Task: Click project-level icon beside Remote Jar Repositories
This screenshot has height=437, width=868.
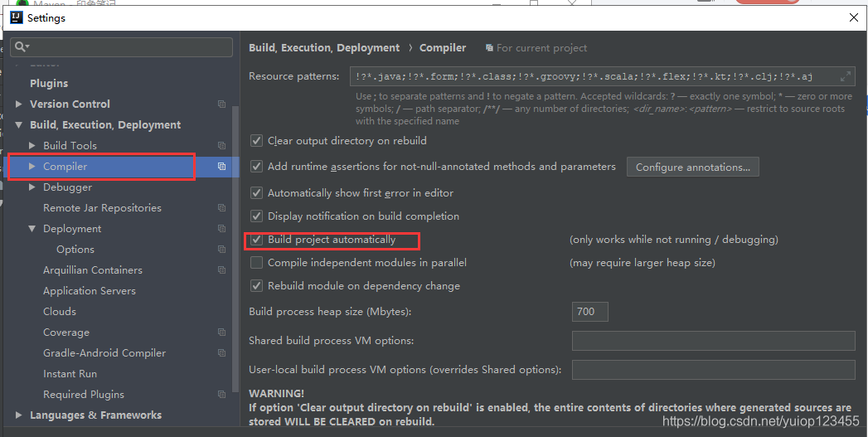Action: click(x=221, y=207)
